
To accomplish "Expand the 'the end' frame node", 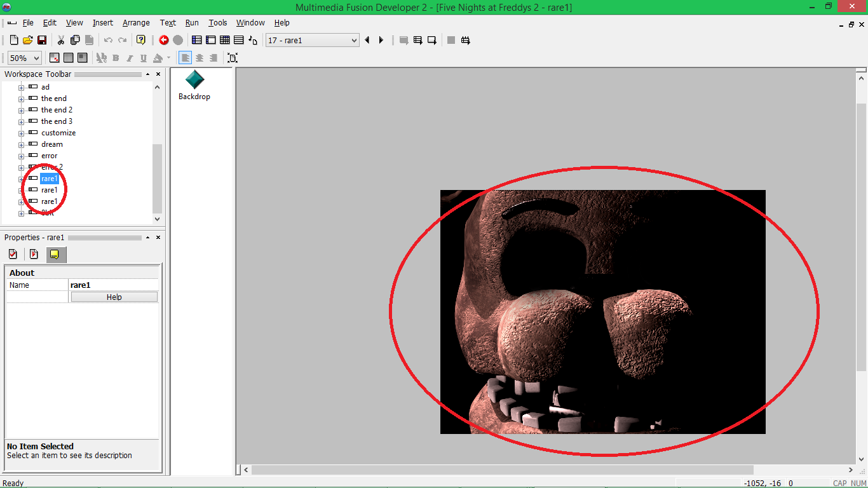I will (x=21, y=99).
